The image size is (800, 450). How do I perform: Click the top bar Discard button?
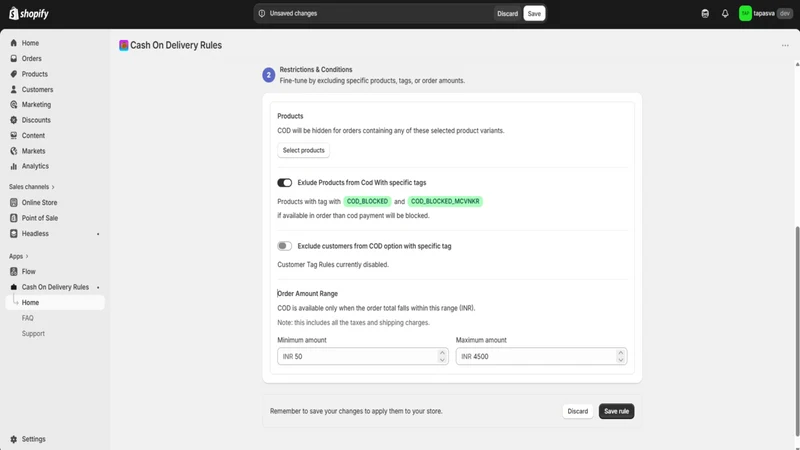[x=507, y=14]
